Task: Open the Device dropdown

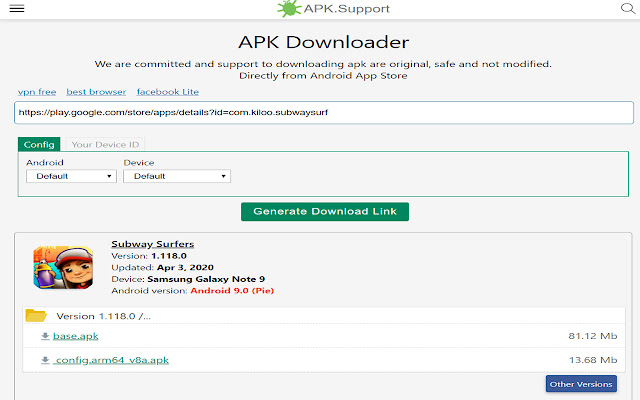Action: 177,176
